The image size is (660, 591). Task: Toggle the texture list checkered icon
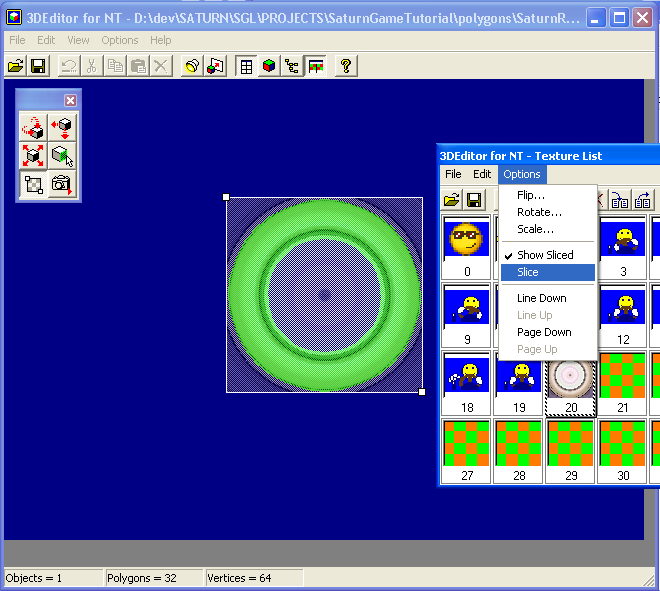[315, 66]
